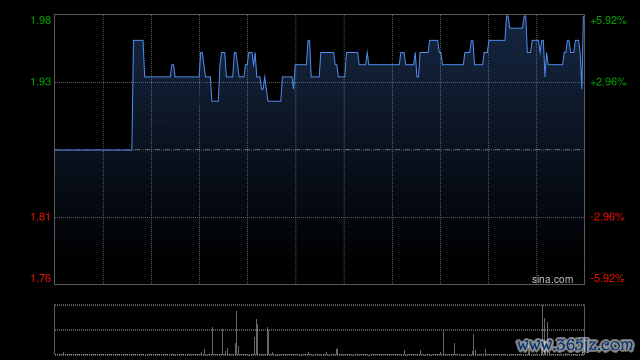The image size is (640, 360).
Task: Click the 1.81 price axis label
Action: (x=41, y=217)
